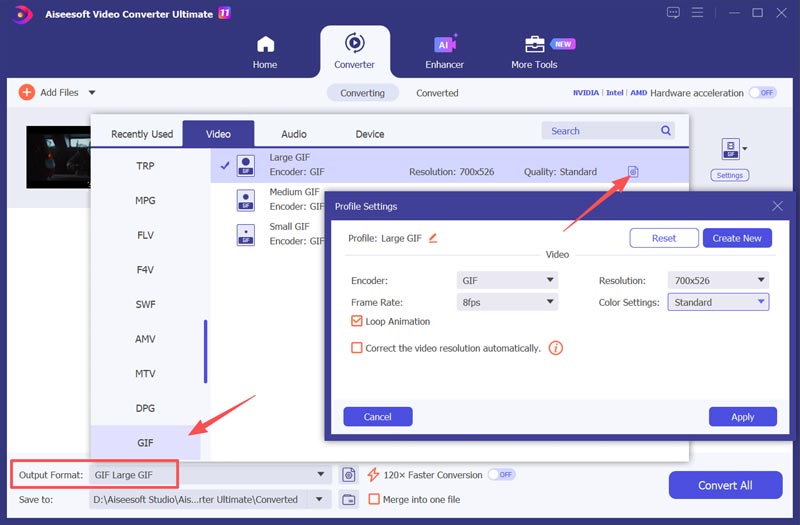Click the Convert All button

pos(725,485)
